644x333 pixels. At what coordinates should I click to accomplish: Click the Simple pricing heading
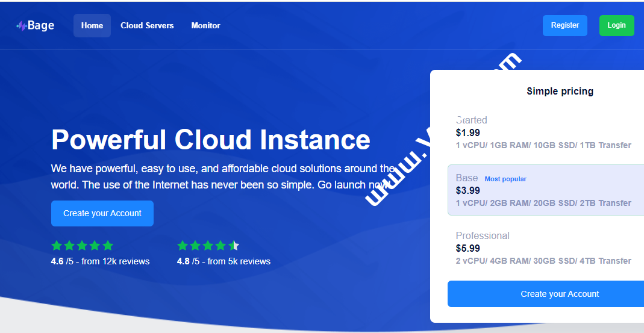[560, 91]
